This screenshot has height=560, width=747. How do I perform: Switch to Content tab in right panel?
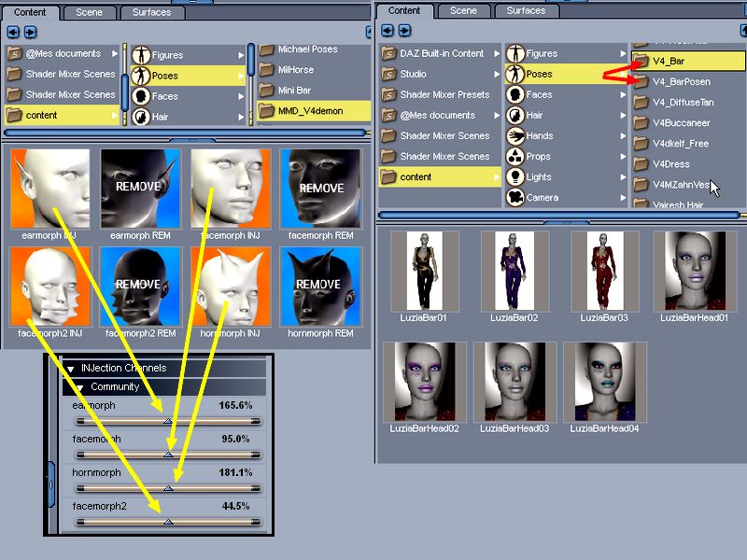click(404, 10)
